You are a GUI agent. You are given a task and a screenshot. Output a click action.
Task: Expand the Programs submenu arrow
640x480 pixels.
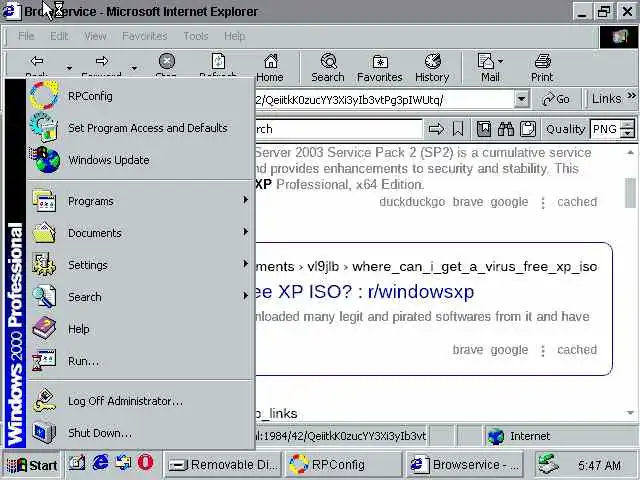coord(245,200)
